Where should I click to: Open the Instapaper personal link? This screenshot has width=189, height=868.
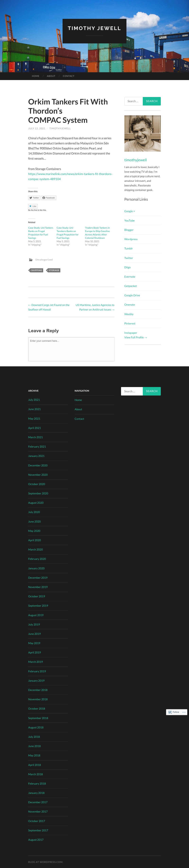pos(131,333)
